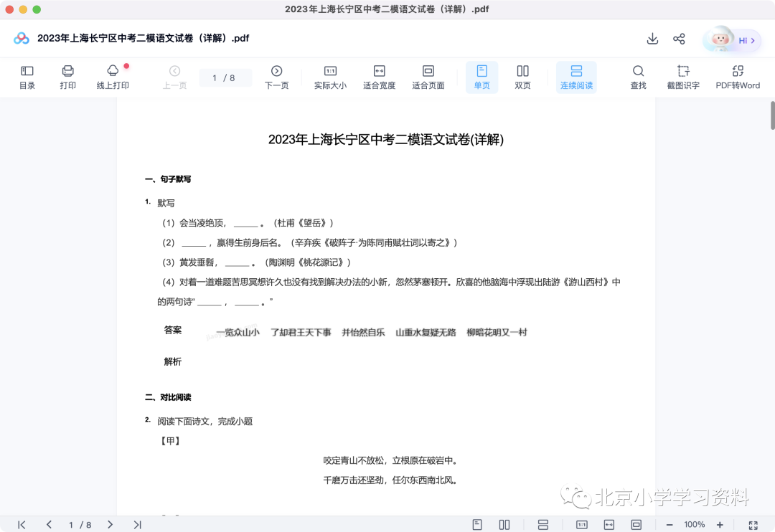
Task: Click the document title 2023年上海长宁区中考二模语文试卷(详解)
Action: tap(386, 140)
